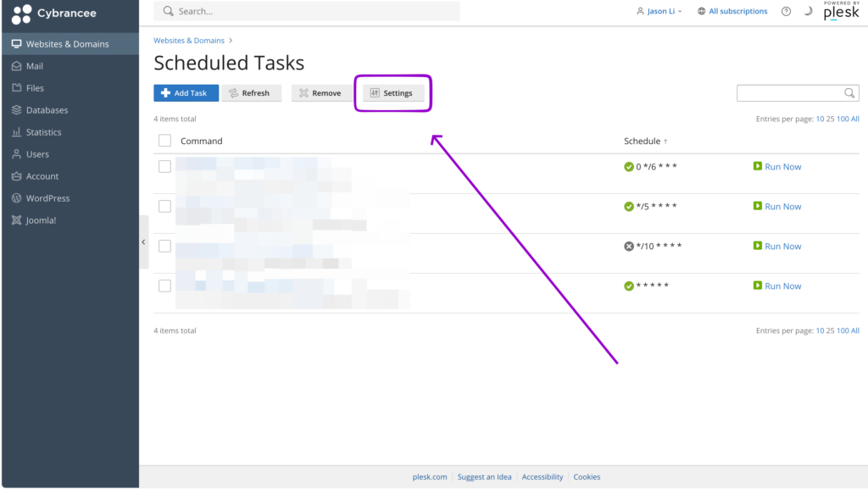This screenshot has height=489, width=868.
Task: Open Databases section in sidebar
Action: click(70, 110)
